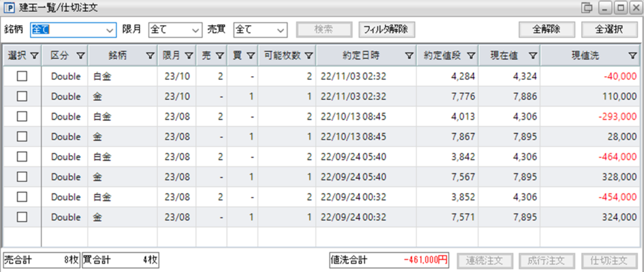644x272 pixels.
Task: Click the -464,000 value cell
Action: [589, 157]
